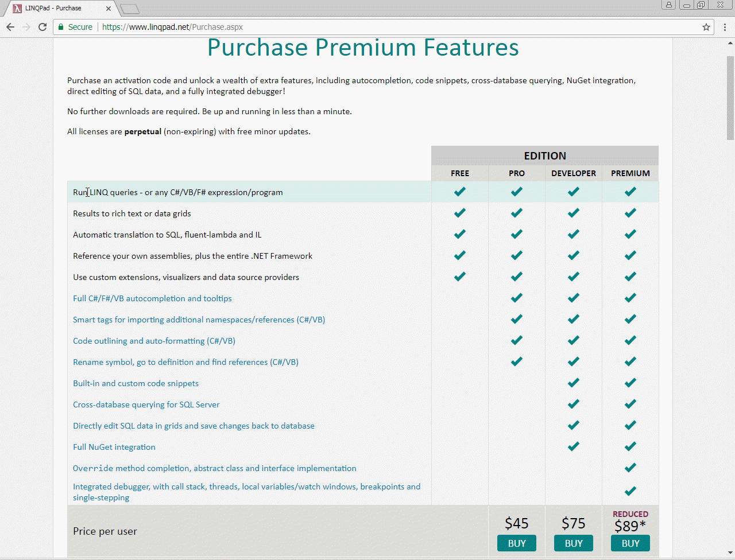
Task: Open a new browser tab
Action: [130, 9]
